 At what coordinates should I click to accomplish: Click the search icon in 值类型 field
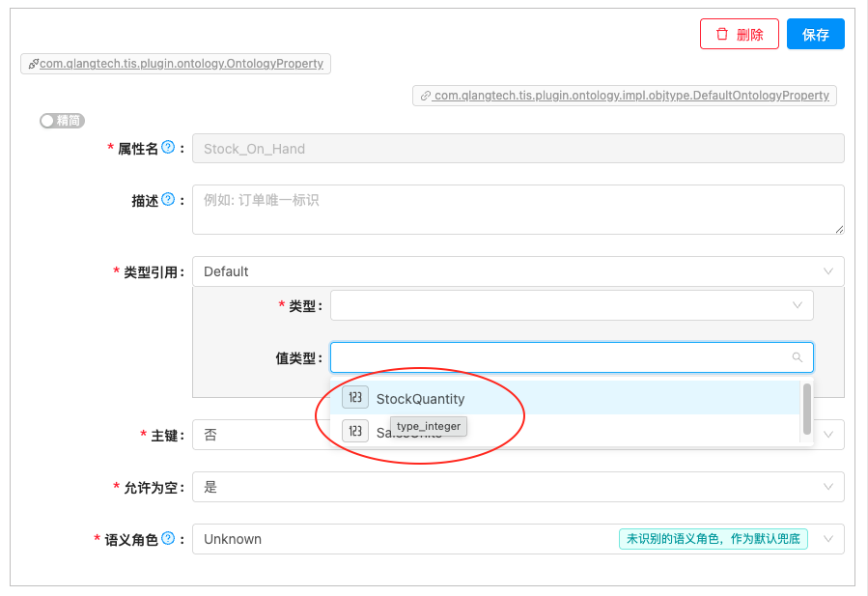click(798, 357)
